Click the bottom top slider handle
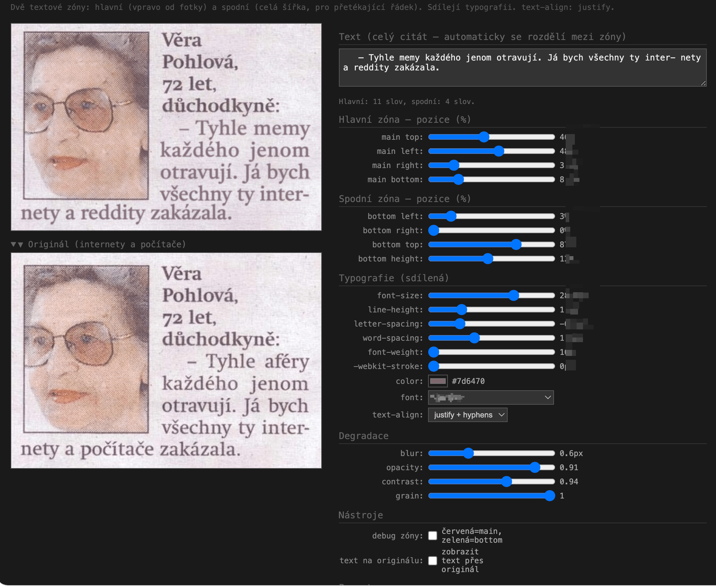The height and width of the screenshot is (588, 716). point(516,244)
